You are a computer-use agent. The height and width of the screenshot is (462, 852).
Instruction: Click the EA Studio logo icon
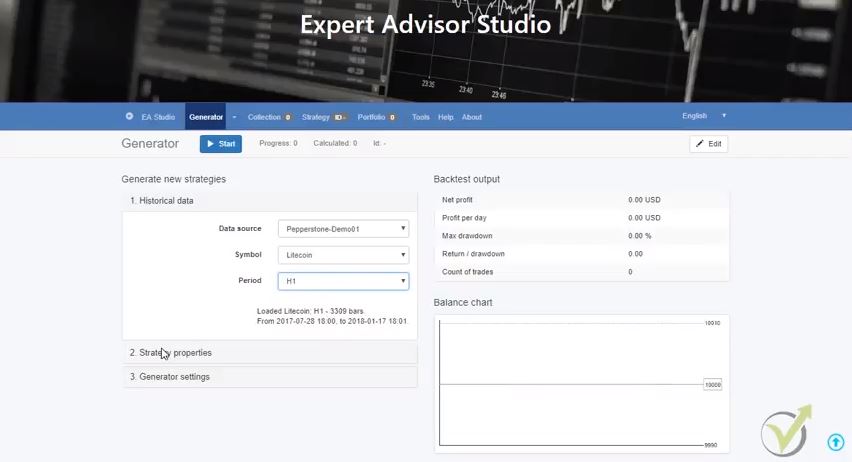[129, 117]
